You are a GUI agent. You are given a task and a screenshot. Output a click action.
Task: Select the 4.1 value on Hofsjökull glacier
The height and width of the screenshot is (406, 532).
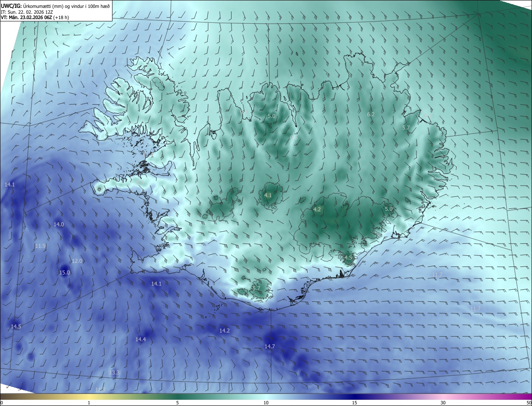tap(268, 195)
